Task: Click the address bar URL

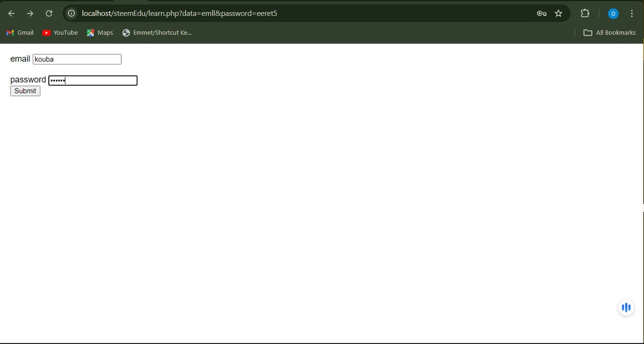Action: click(x=180, y=14)
